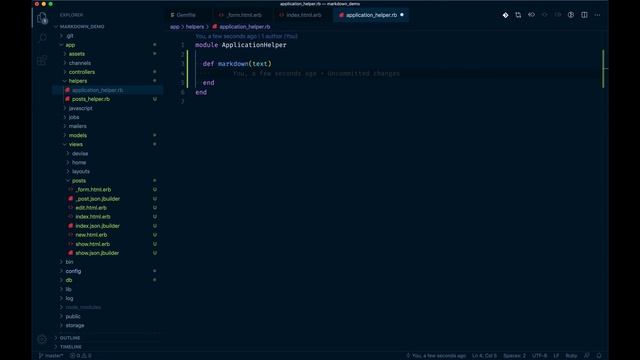The width and height of the screenshot is (640, 360).
Task: Collapse the app folder
Action: (70, 45)
